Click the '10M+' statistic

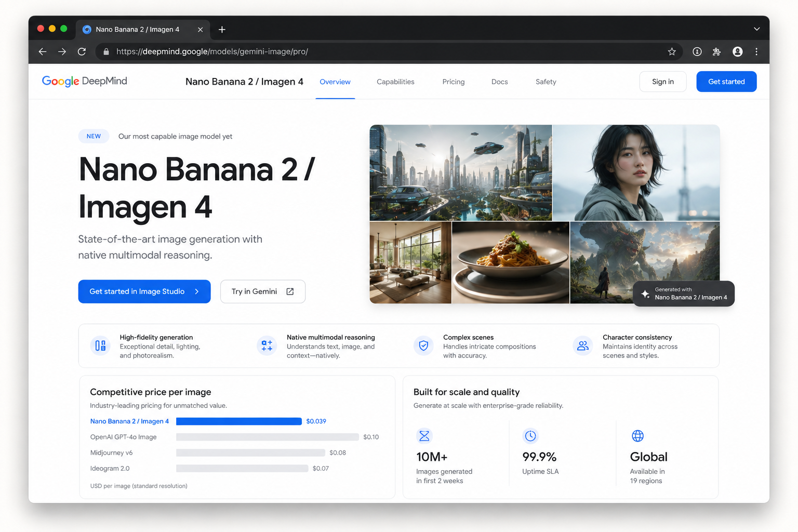tap(432, 457)
